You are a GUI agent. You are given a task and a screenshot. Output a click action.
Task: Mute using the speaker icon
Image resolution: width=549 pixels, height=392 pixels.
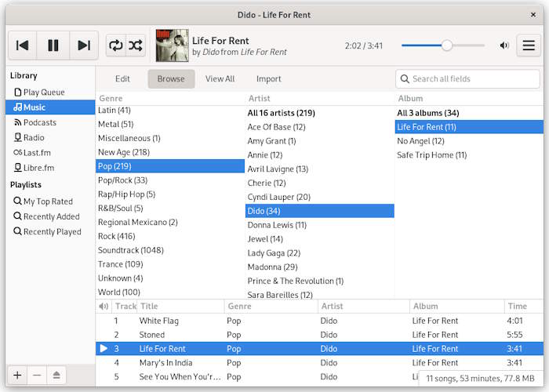pos(504,45)
